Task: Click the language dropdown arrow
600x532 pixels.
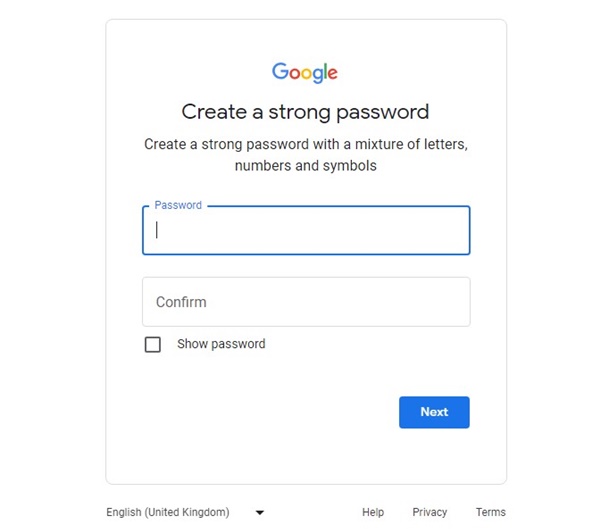Action: pos(260,512)
